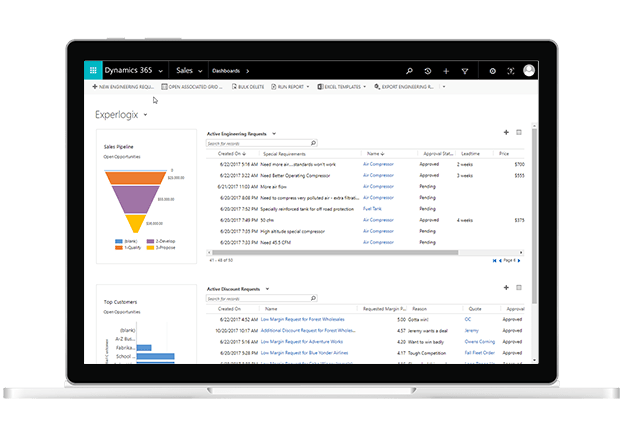Click Export Engineering Requests command
The width and height of the screenshot is (623, 436).
404,87
